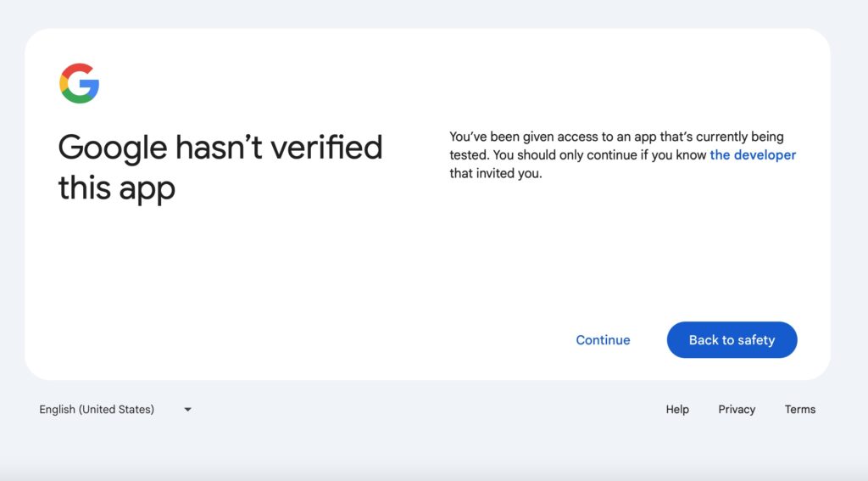Click the word 'tested' in the description
The width and height of the screenshot is (868, 481).
(468, 154)
